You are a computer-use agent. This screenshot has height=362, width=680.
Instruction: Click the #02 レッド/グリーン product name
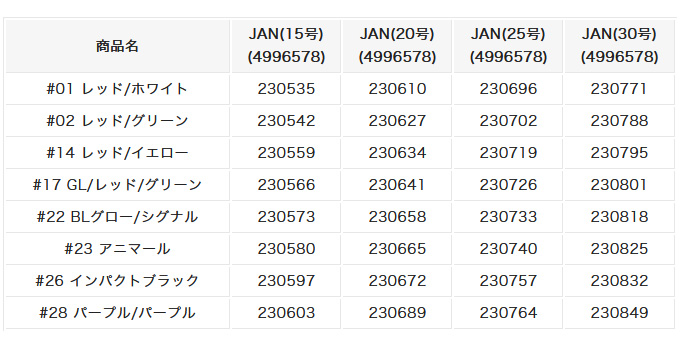(x=117, y=121)
